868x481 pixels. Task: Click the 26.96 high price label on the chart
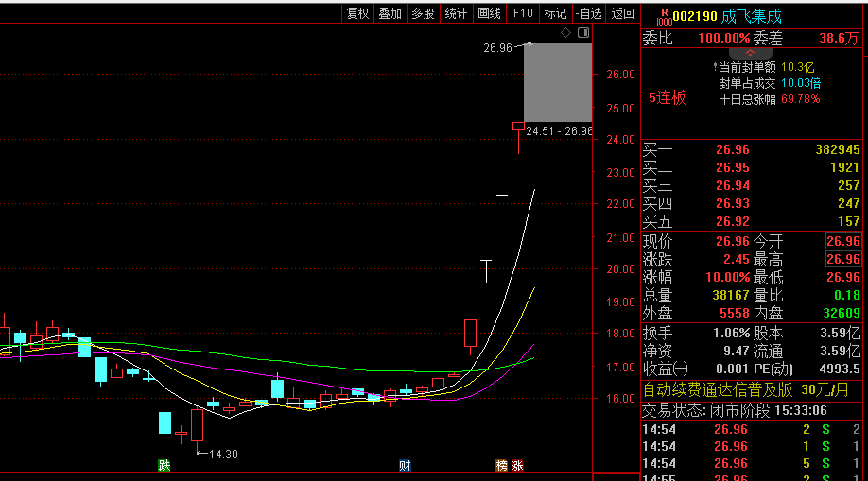coord(497,48)
